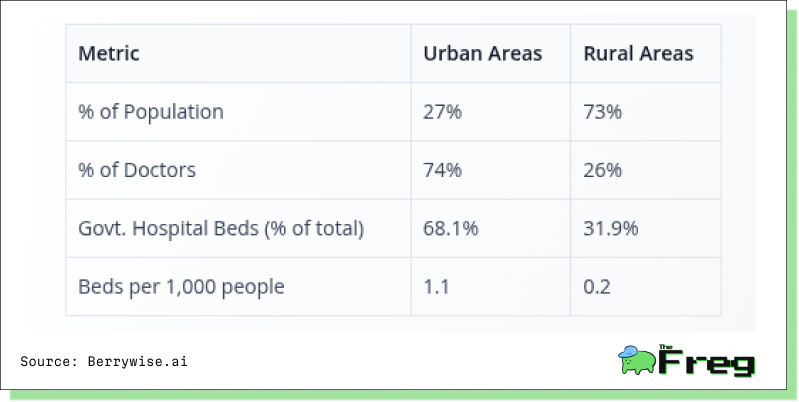The width and height of the screenshot is (799, 402).
Task: Select the Rural Areas column header
Action: tap(638, 53)
